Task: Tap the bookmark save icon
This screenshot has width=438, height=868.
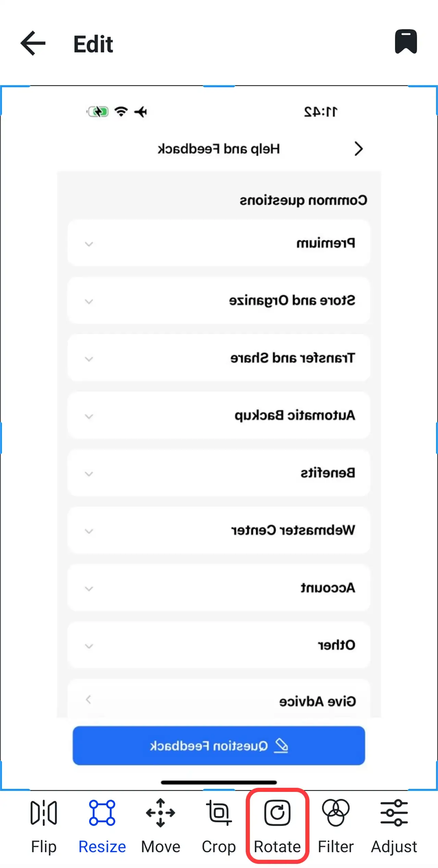Action: 406,42
